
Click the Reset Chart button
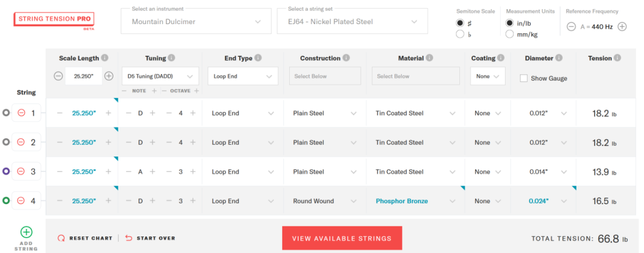pos(85,238)
